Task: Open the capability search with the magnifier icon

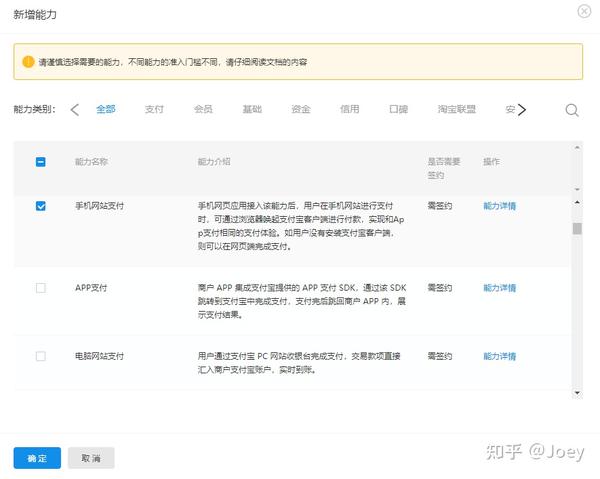Action: 572,110
